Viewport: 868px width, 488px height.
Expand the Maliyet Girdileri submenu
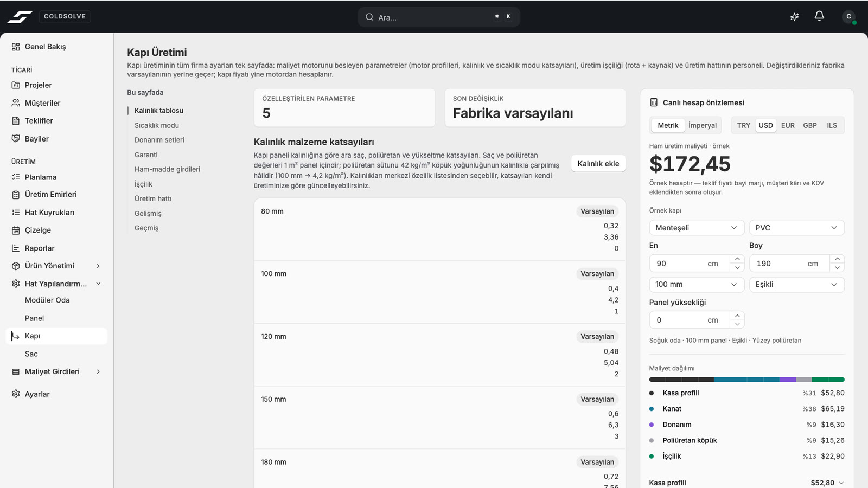[98, 371]
